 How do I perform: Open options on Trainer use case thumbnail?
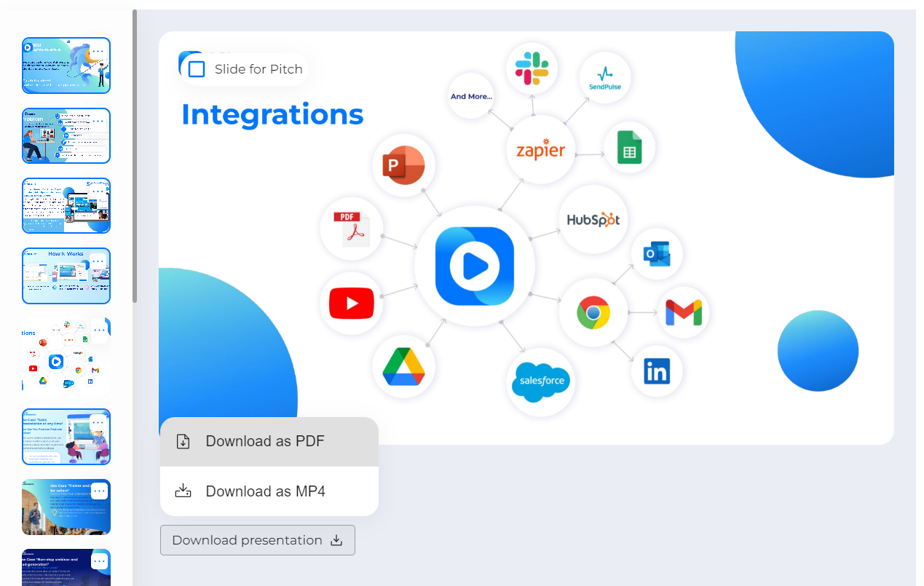coord(99,491)
